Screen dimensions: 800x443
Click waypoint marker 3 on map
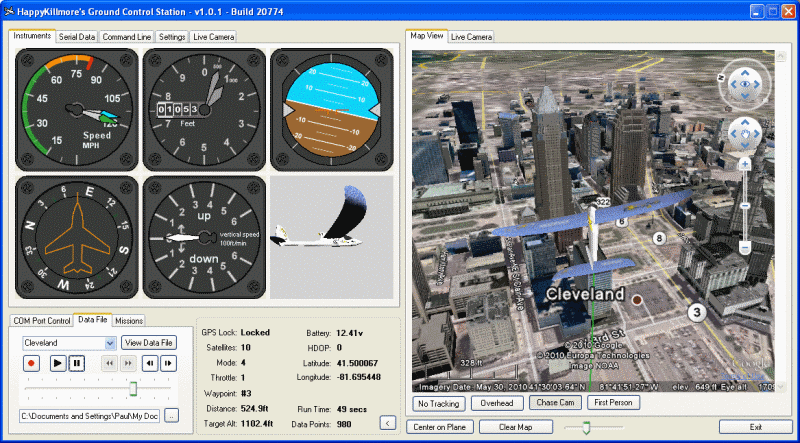pyautogui.click(x=697, y=312)
